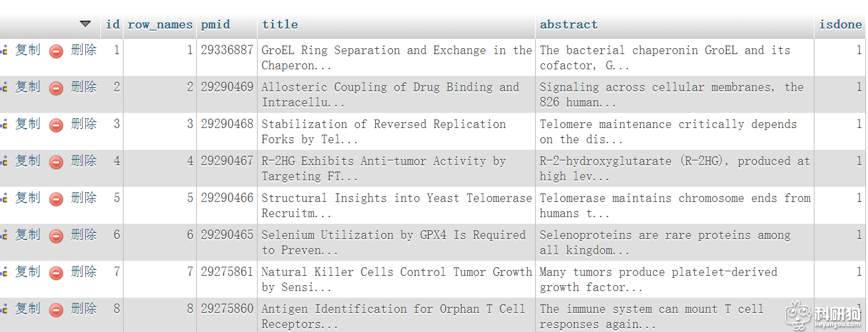
Task: Select the GroEL Ring Separation title cell
Action: click(x=396, y=57)
